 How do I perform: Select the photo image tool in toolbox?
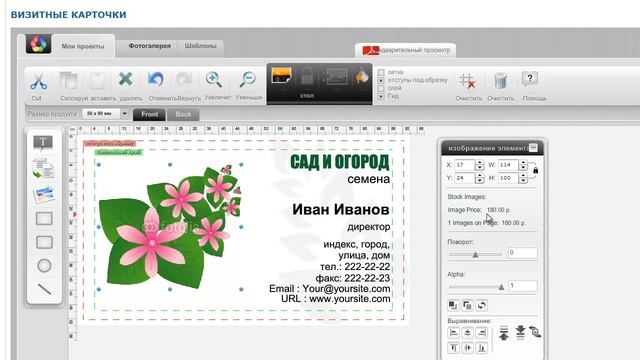point(44,194)
